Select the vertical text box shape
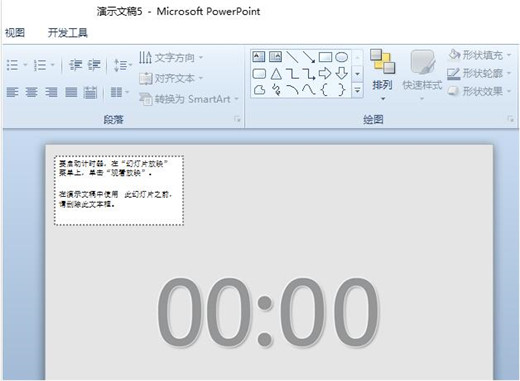 point(275,57)
